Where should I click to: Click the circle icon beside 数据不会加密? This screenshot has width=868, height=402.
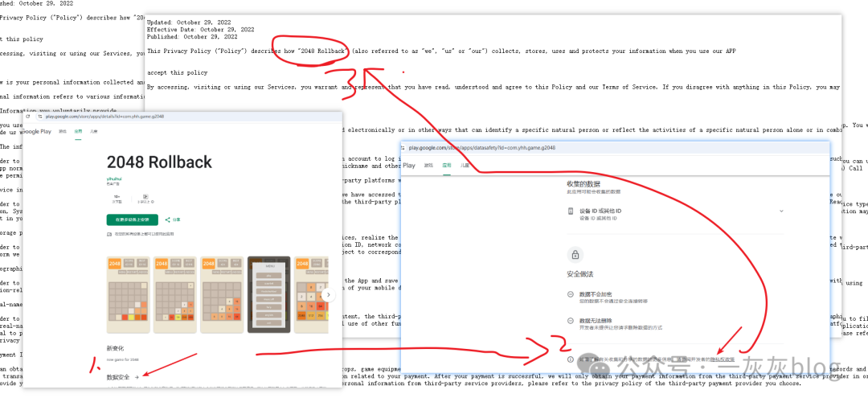point(570,296)
